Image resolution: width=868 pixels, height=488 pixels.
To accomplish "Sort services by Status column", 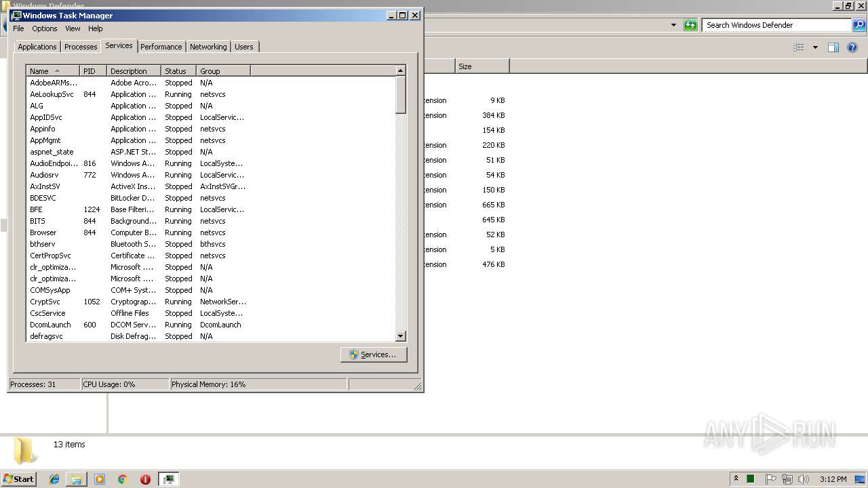I will coord(178,71).
